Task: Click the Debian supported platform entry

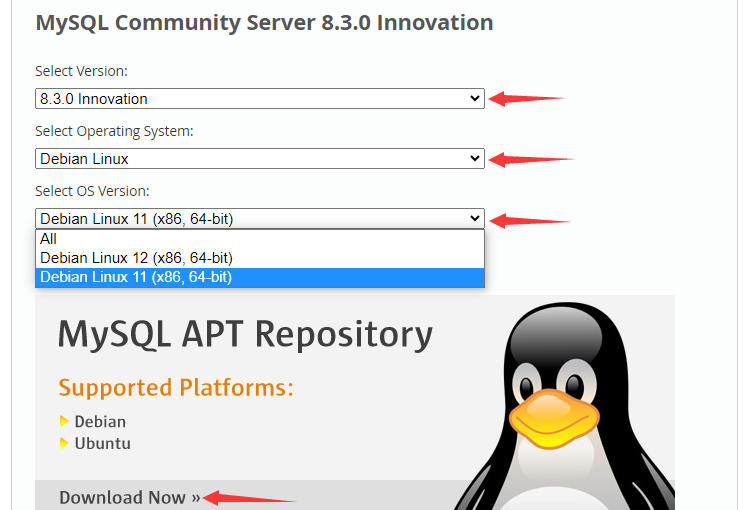Action: 100,421
